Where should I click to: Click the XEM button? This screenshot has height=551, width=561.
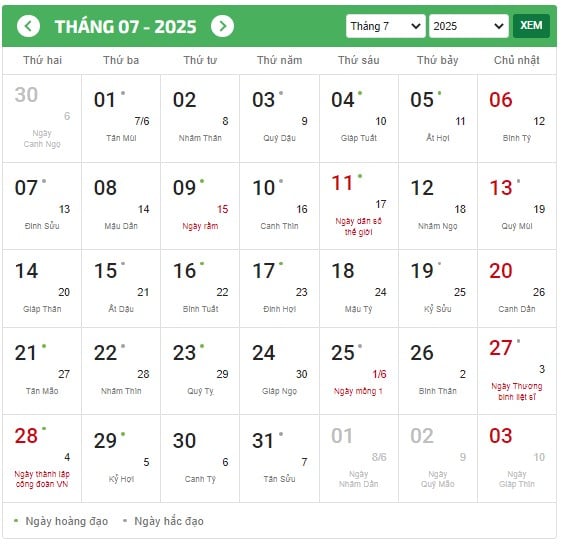(x=531, y=26)
